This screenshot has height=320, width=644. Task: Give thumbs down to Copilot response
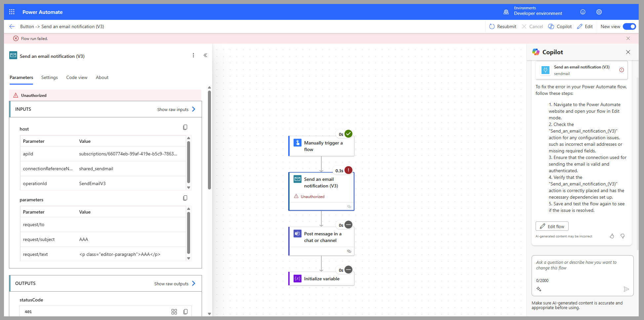pos(623,236)
